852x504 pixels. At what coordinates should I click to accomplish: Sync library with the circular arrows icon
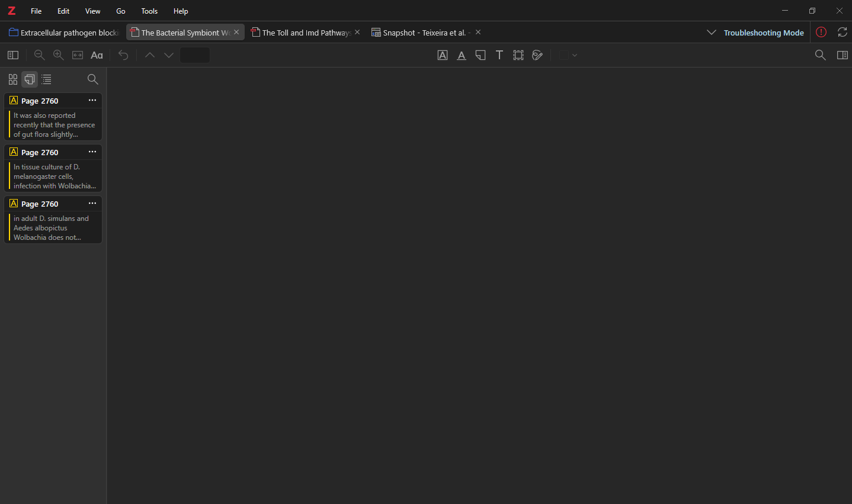(843, 33)
